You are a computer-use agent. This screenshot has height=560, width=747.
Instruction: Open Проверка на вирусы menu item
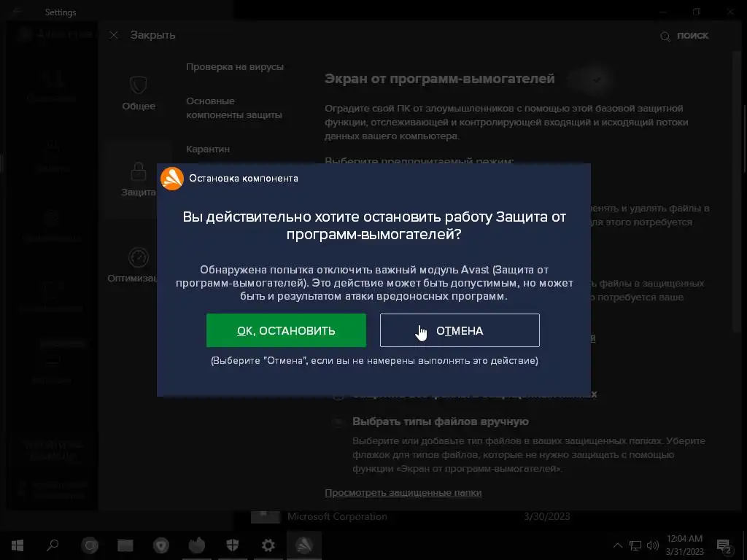(x=235, y=67)
